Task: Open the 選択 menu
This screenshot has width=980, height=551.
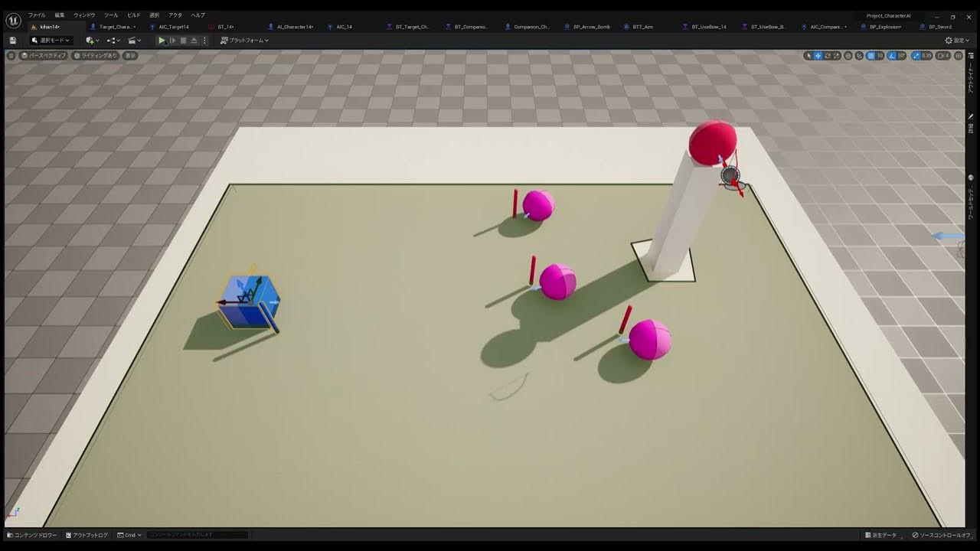Action: pos(155,15)
